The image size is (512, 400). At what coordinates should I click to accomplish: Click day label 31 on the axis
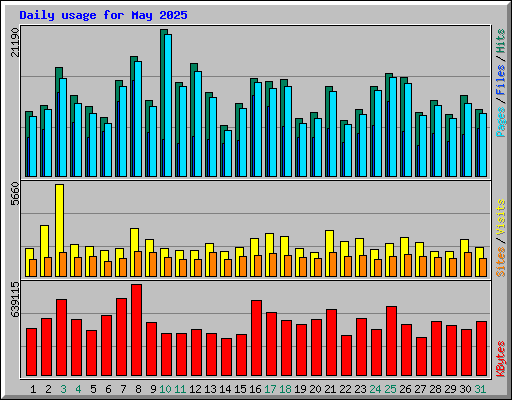click(x=480, y=389)
